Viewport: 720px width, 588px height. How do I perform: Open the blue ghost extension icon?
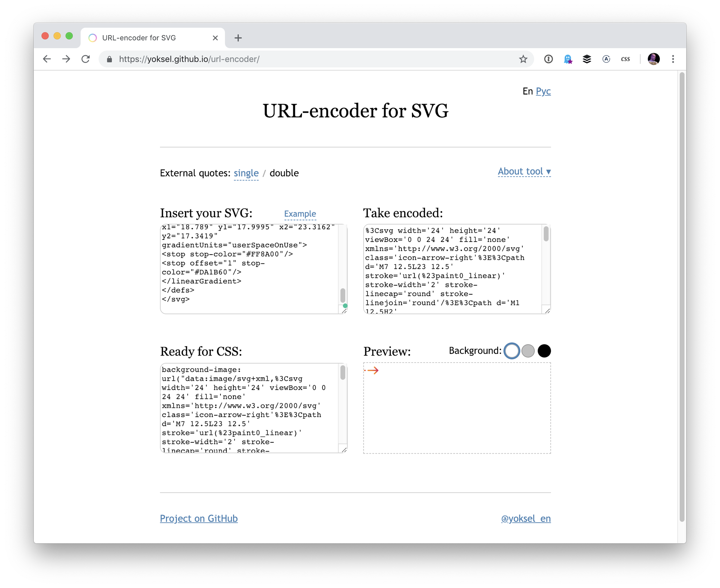point(568,59)
